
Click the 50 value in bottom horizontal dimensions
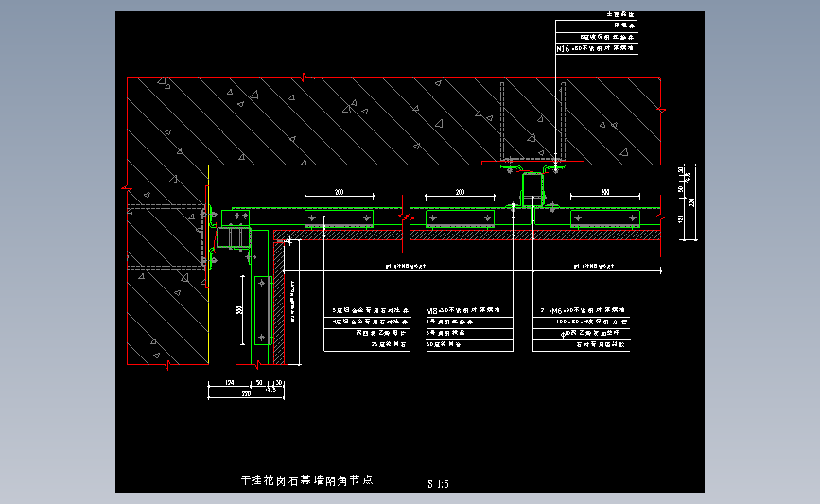click(x=259, y=383)
